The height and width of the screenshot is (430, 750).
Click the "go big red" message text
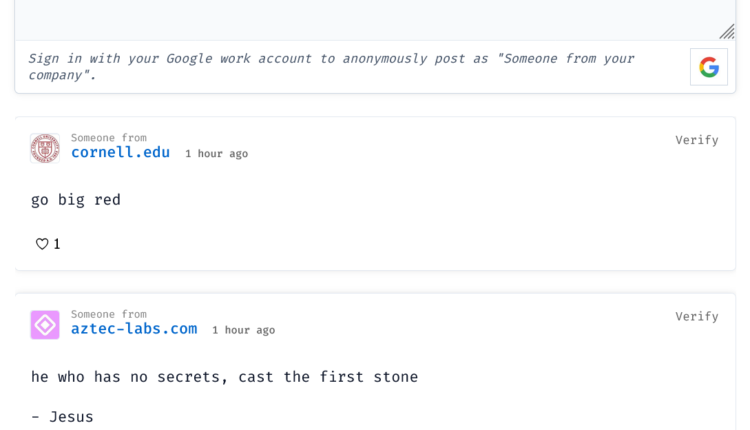(76, 200)
